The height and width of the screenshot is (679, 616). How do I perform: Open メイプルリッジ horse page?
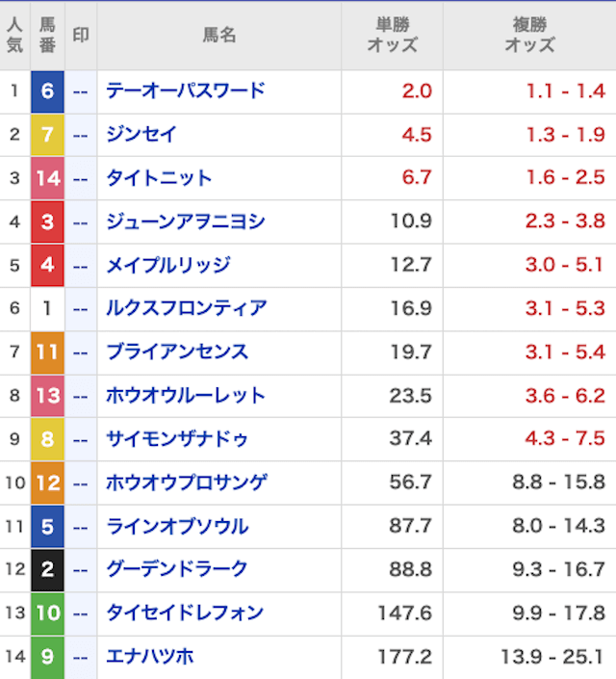(167, 265)
